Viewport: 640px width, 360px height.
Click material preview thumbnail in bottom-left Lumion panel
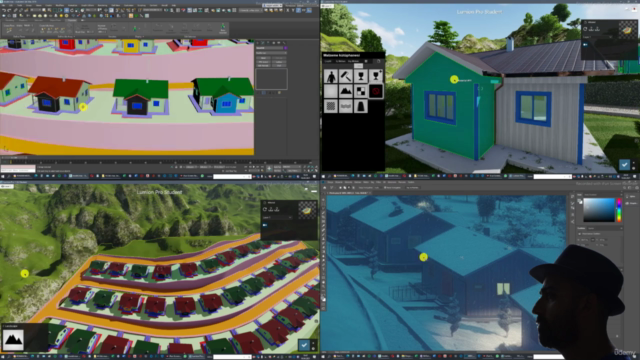[x=307, y=210]
